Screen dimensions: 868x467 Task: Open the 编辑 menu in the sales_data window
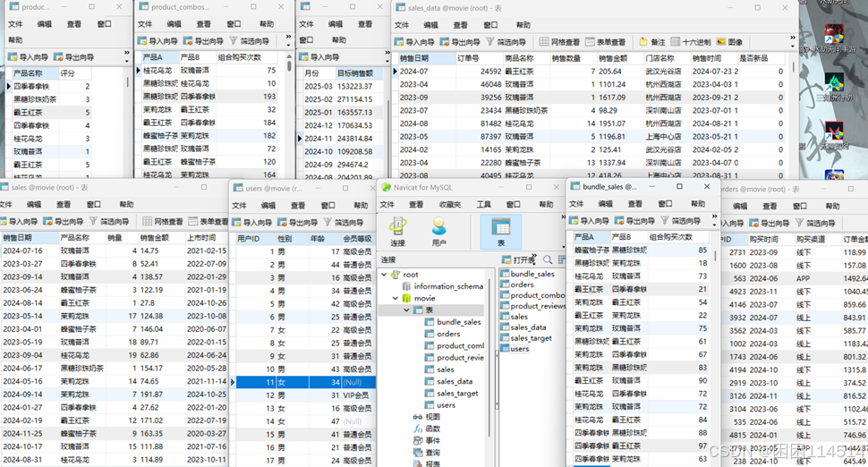pos(430,25)
